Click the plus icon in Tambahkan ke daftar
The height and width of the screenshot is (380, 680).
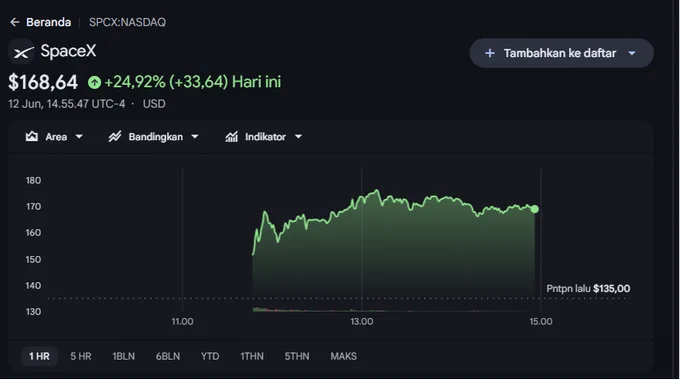click(x=490, y=53)
